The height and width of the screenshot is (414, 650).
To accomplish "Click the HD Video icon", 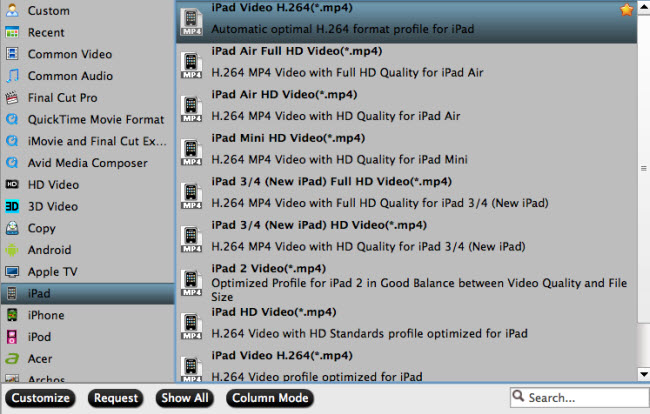I will (12, 184).
